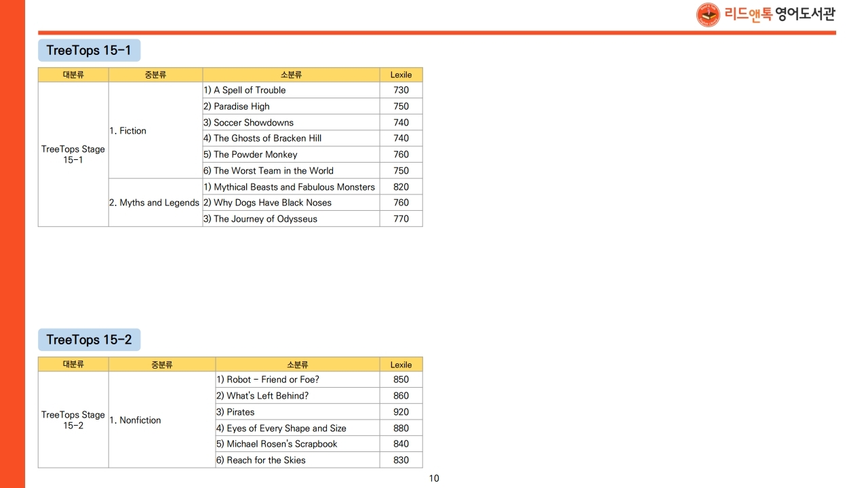Select the TreeTops 15-2 heading badge
This screenshot has height=488, width=868.
click(x=89, y=340)
